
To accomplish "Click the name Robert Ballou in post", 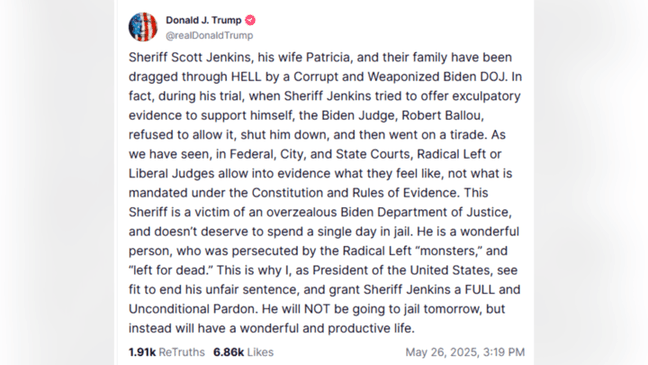I will click(x=442, y=115).
